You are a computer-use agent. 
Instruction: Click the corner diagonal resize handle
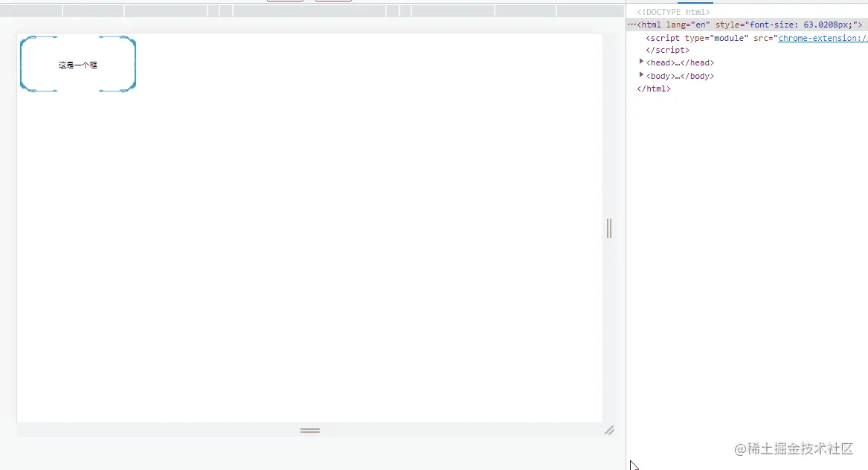609,430
